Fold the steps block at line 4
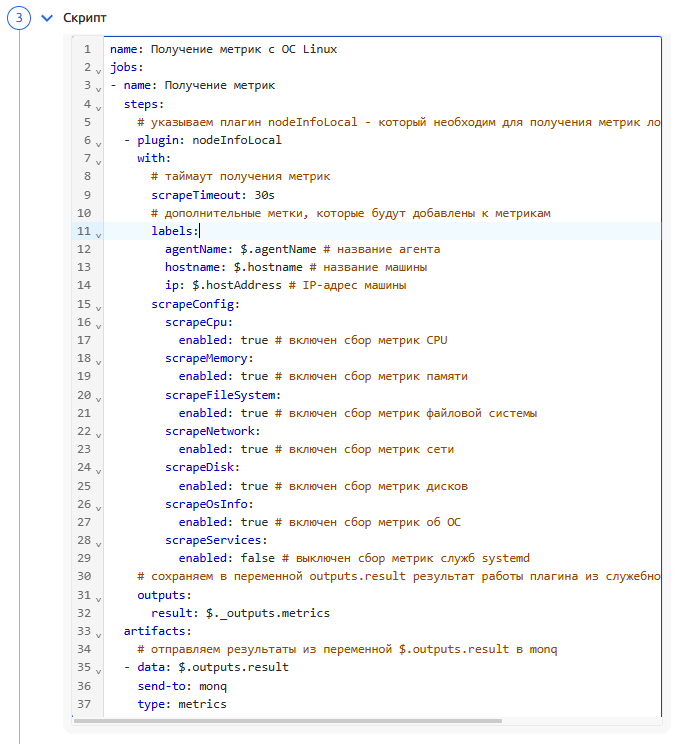The height and width of the screenshot is (744, 690). tap(98, 106)
